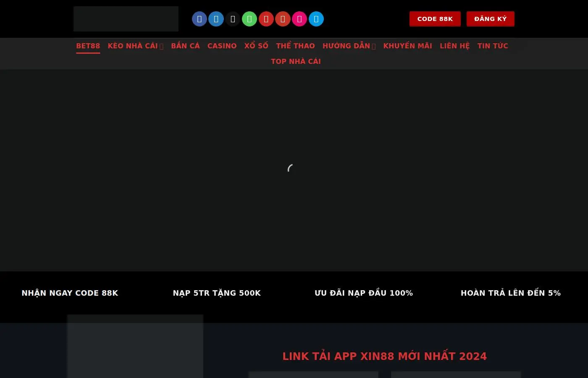Open the pink social circle icon
The image size is (588, 378).
(299, 19)
